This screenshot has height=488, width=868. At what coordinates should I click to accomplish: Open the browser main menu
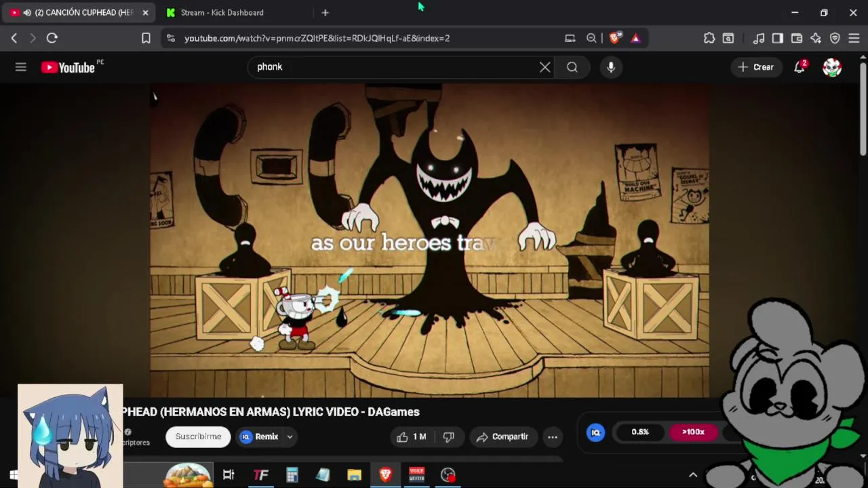(854, 39)
